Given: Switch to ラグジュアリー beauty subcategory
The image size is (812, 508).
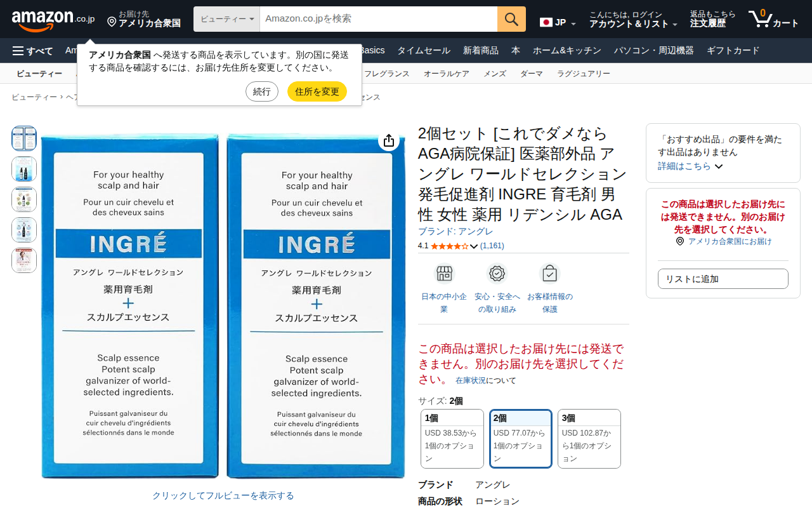Looking at the screenshot, I should pyautogui.click(x=584, y=74).
